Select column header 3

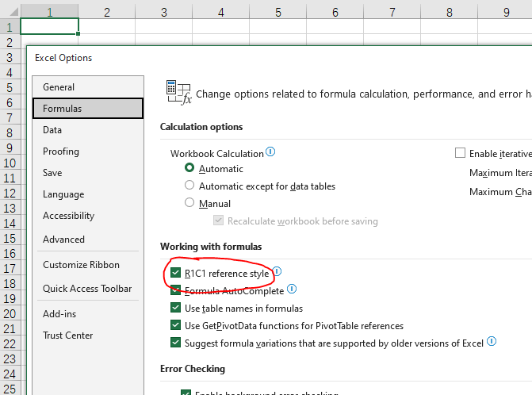(x=164, y=12)
